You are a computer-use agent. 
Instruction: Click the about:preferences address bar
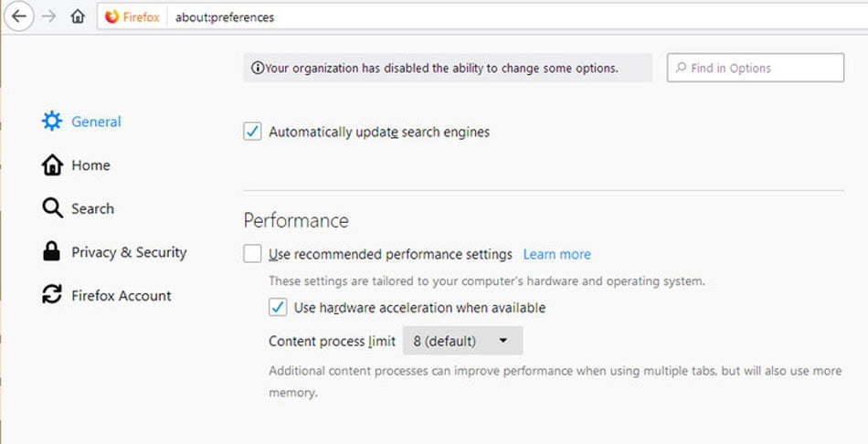tap(514, 17)
